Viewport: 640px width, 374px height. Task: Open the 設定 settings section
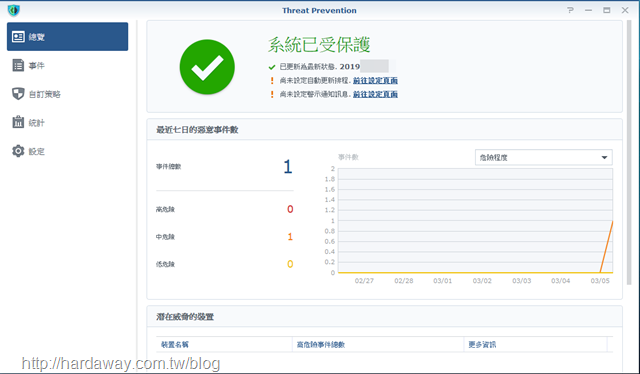67,151
